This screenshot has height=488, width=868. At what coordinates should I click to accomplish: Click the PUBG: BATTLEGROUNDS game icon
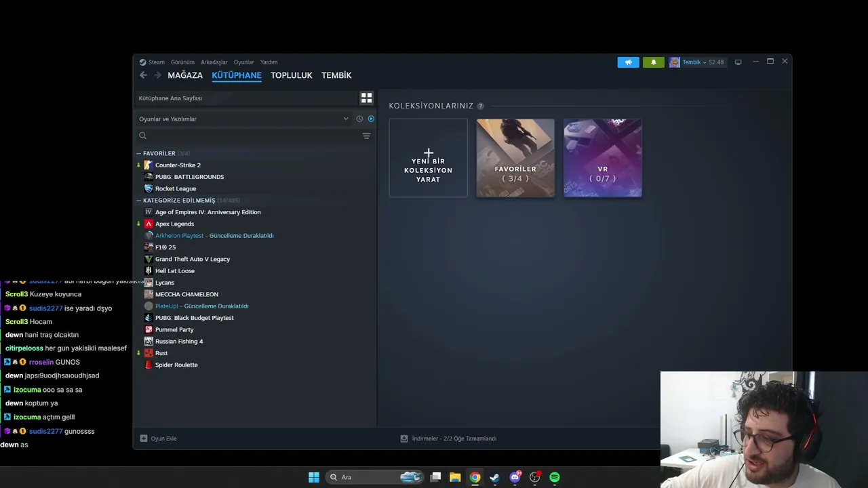tap(149, 177)
